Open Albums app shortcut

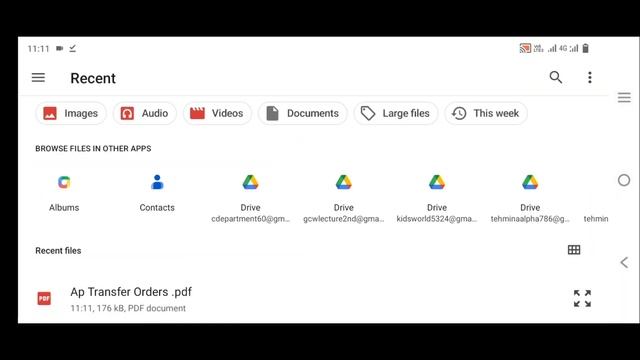[64, 193]
